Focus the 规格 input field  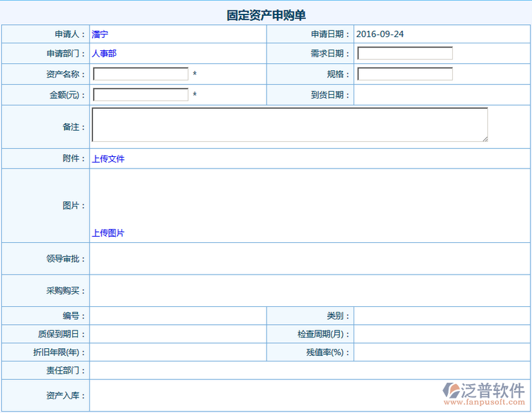pos(405,74)
